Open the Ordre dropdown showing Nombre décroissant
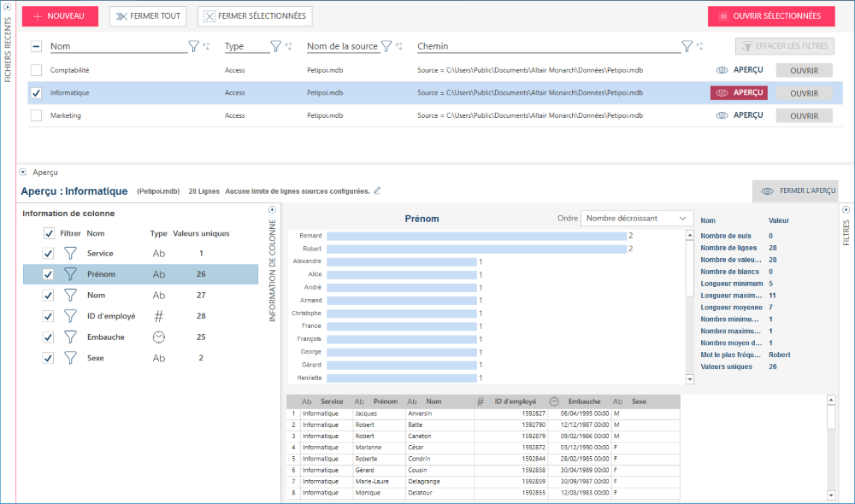Viewport: 855px width, 504px height. (x=636, y=219)
